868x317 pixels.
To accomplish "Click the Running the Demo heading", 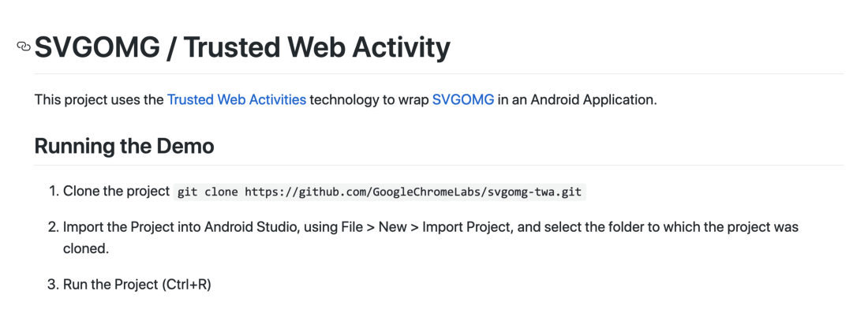I will 124,146.
